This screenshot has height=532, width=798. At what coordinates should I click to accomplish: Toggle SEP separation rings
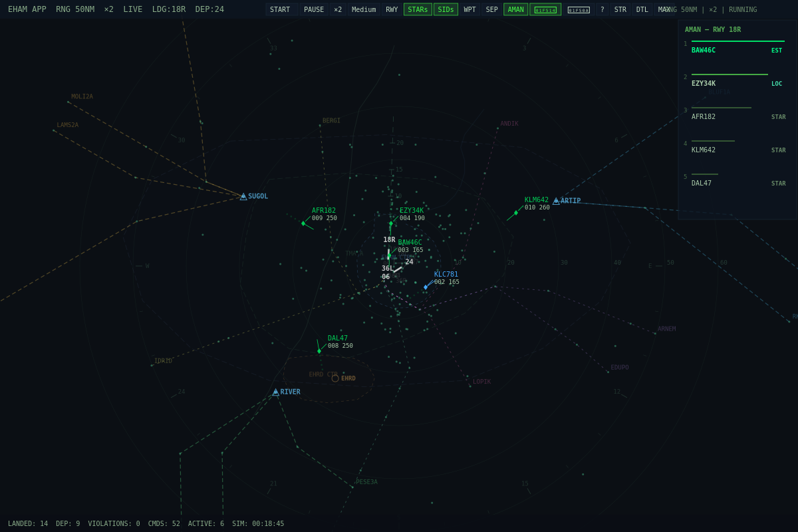pos(491,9)
